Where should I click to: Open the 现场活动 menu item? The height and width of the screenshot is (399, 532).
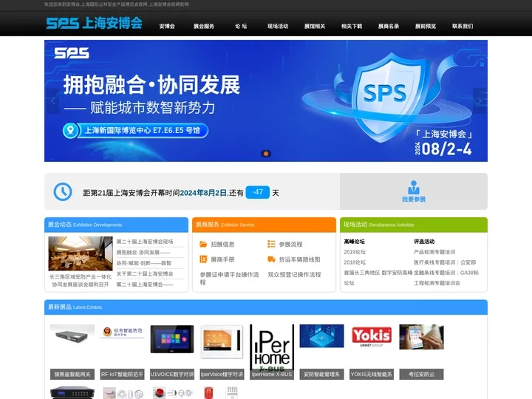click(278, 26)
